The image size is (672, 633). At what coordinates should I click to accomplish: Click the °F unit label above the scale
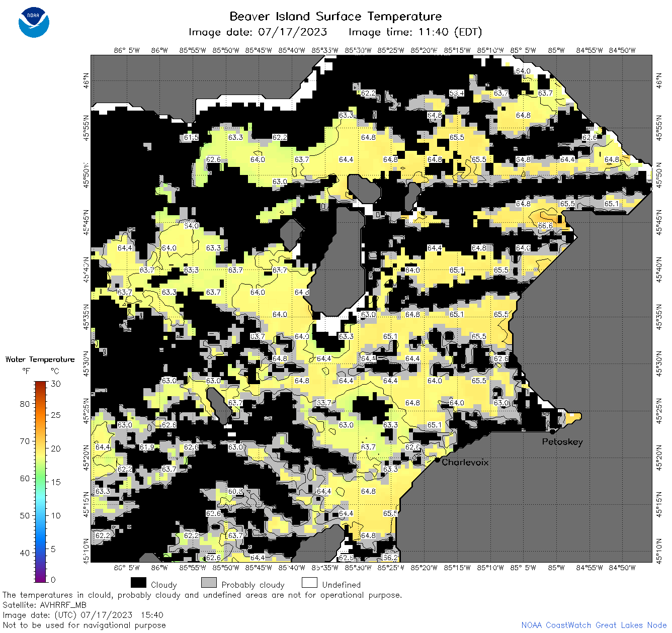26,372
